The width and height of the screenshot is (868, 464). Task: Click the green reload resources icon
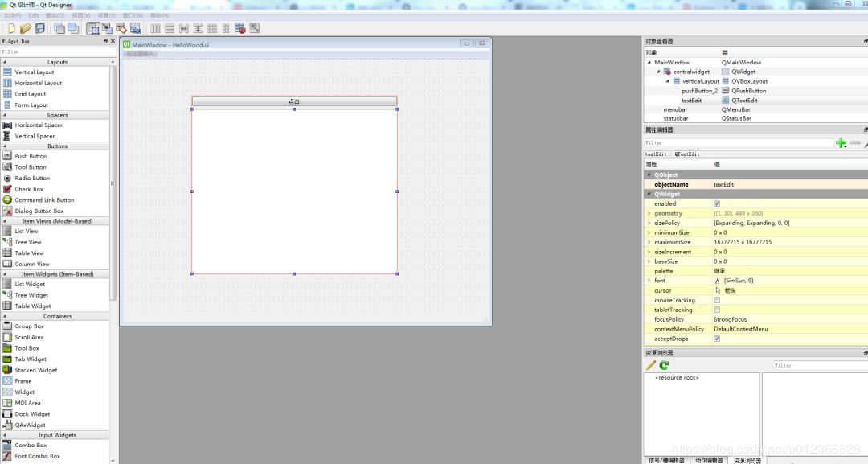(x=665, y=365)
